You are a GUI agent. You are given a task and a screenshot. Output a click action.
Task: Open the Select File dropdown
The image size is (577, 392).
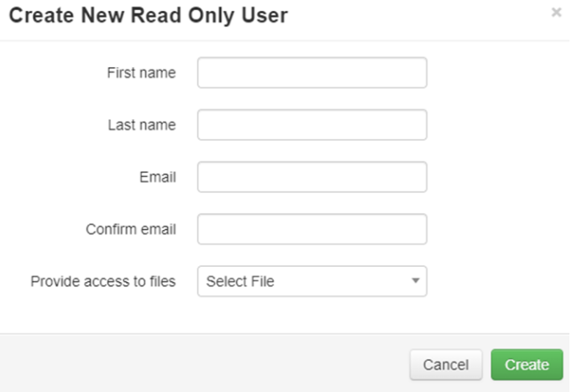[x=312, y=281]
